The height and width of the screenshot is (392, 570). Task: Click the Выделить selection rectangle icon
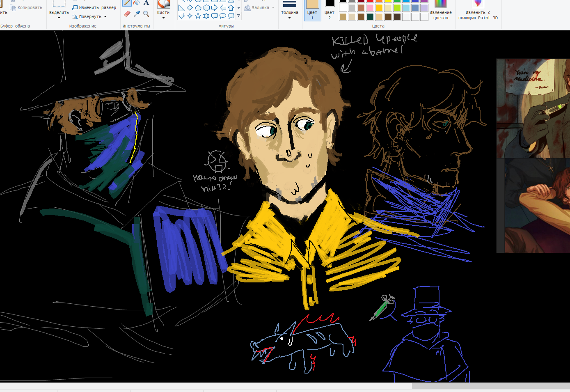tap(59, 4)
